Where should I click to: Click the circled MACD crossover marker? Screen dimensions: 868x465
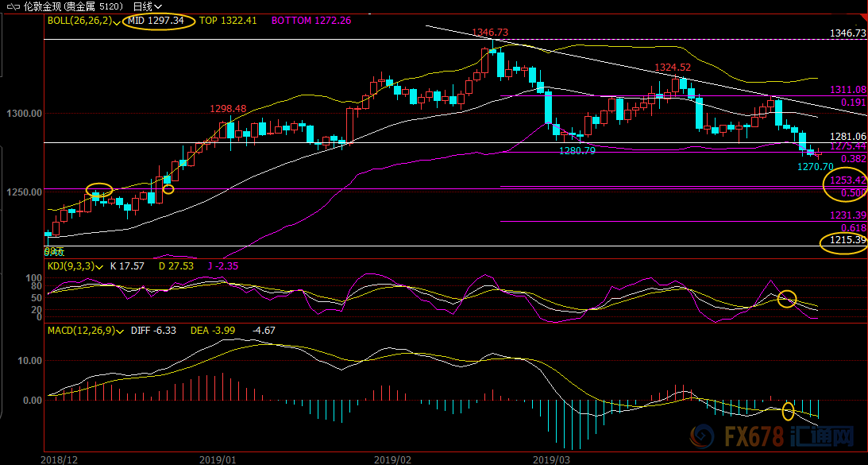[788, 411]
